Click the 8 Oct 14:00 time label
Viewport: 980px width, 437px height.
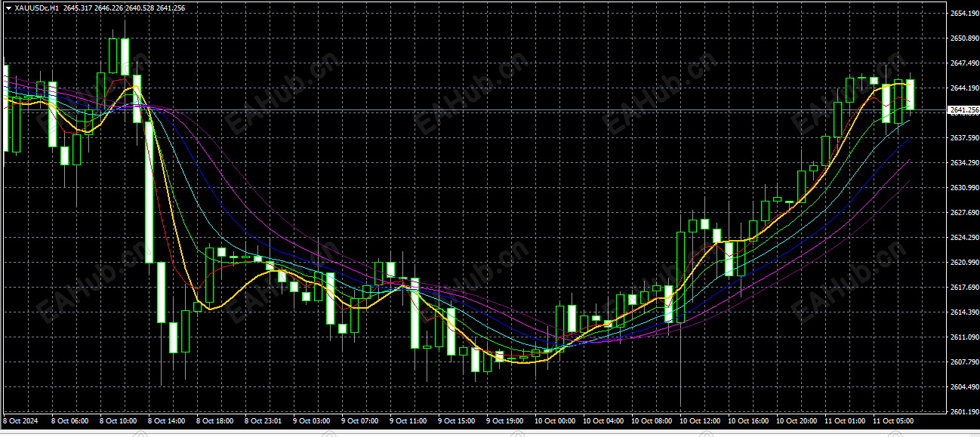click(167, 420)
